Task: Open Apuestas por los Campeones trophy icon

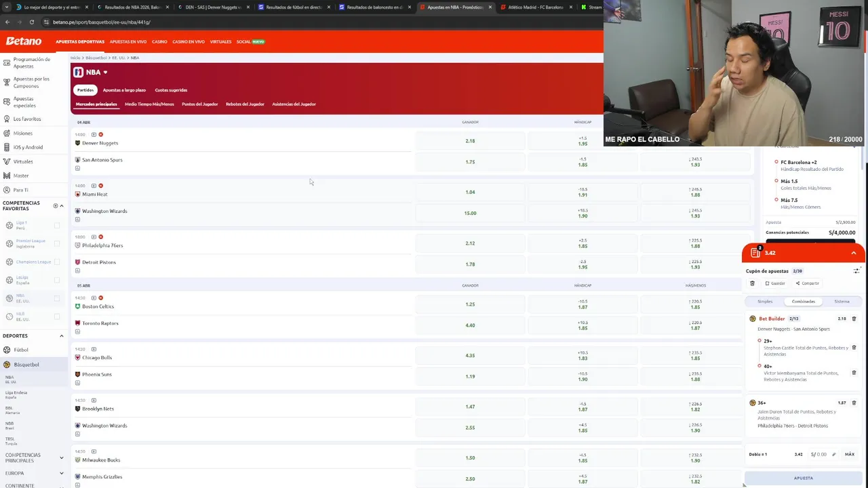Action: 7,82
